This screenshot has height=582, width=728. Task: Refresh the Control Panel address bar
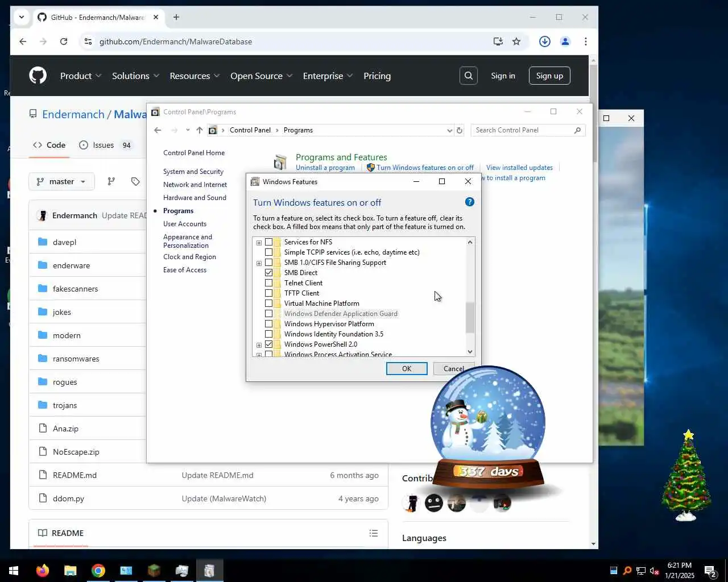(x=460, y=130)
